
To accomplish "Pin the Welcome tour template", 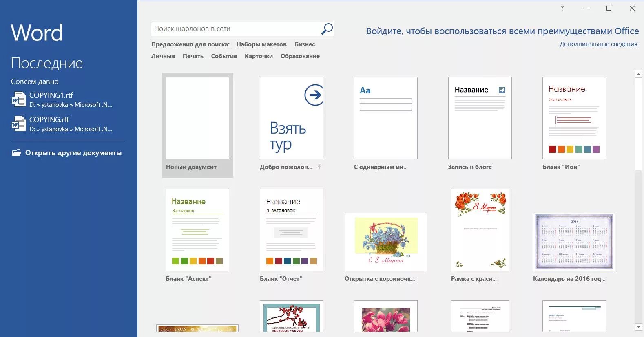I will pyautogui.click(x=319, y=167).
